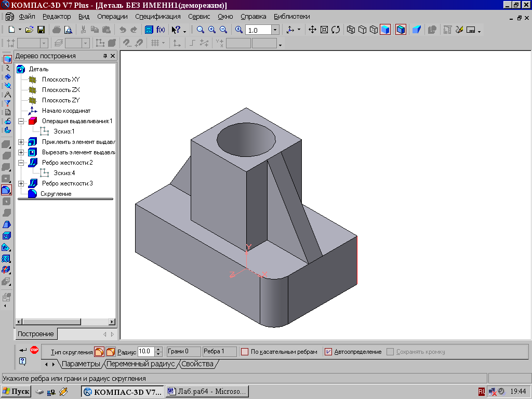Image resolution: width=532 pixels, height=399 pixels.
Task: Switch to thin hidden lines display
Action: 374,30
